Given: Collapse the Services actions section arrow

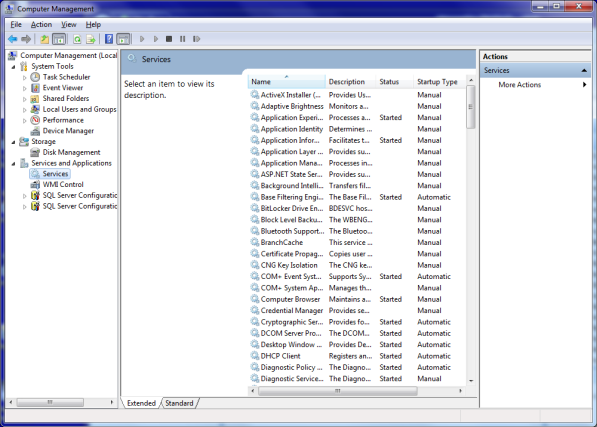Looking at the screenshot, I should 584,70.
